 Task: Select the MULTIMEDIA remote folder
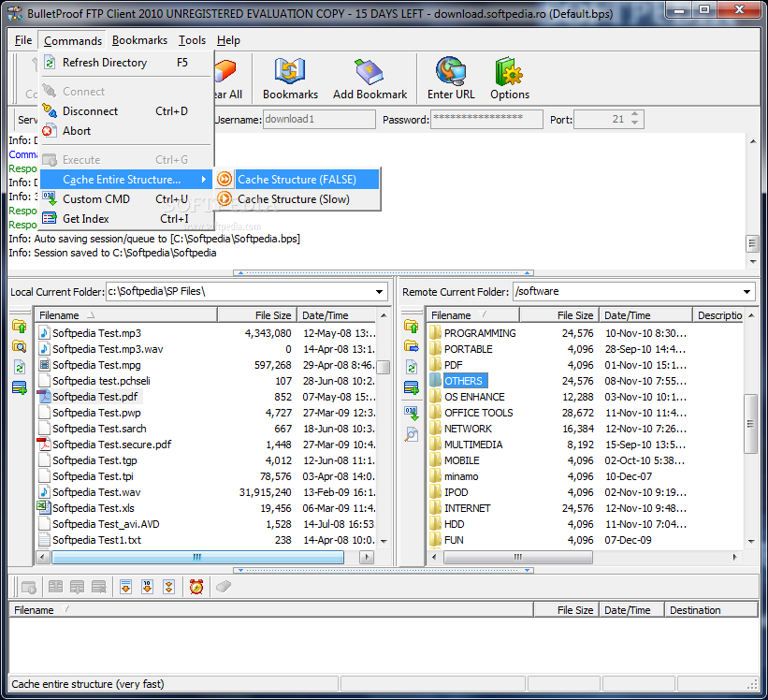pos(473,445)
